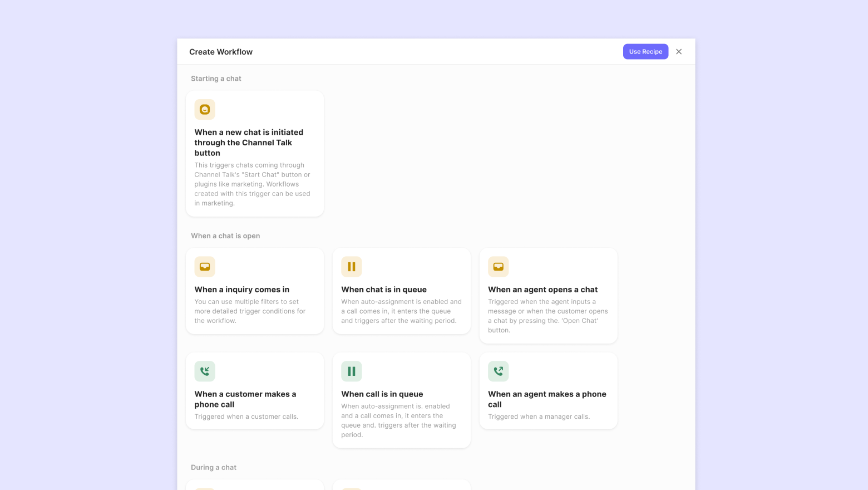868x490 pixels.
Task: Choose the 'When a inquiry comes in' trigger
Action: tap(242, 290)
